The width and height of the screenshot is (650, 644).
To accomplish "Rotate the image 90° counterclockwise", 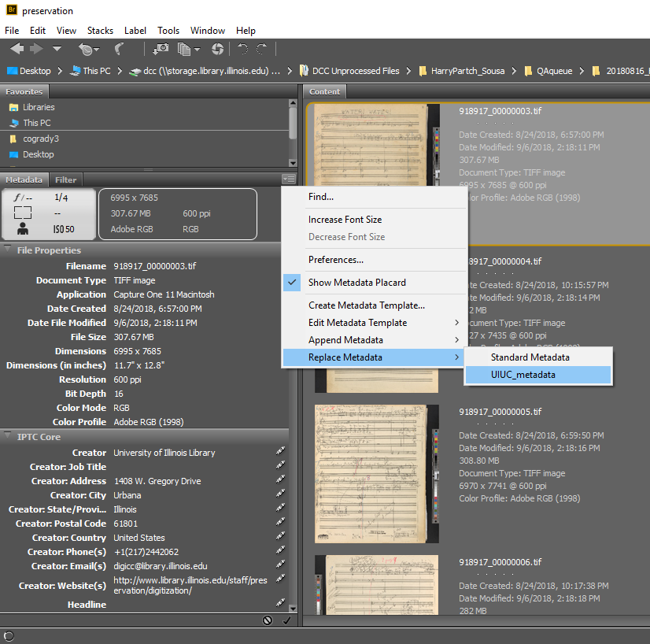I will coord(243,49).
